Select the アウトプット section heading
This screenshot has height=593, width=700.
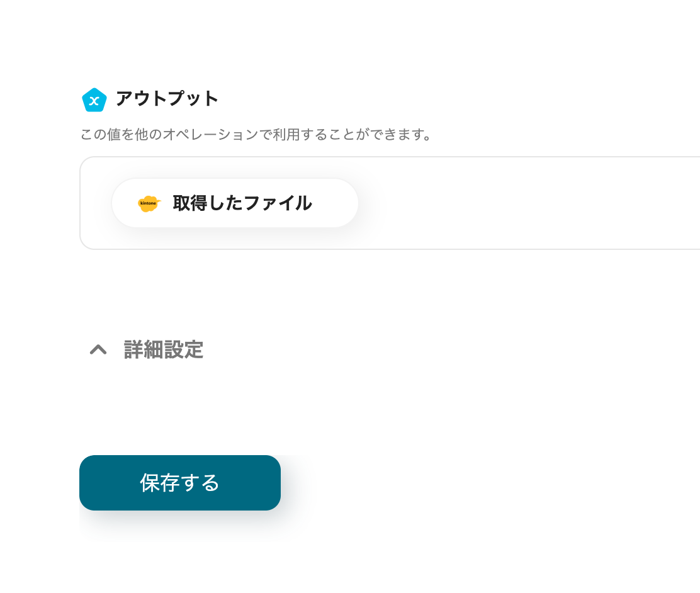tap(166, 99)
